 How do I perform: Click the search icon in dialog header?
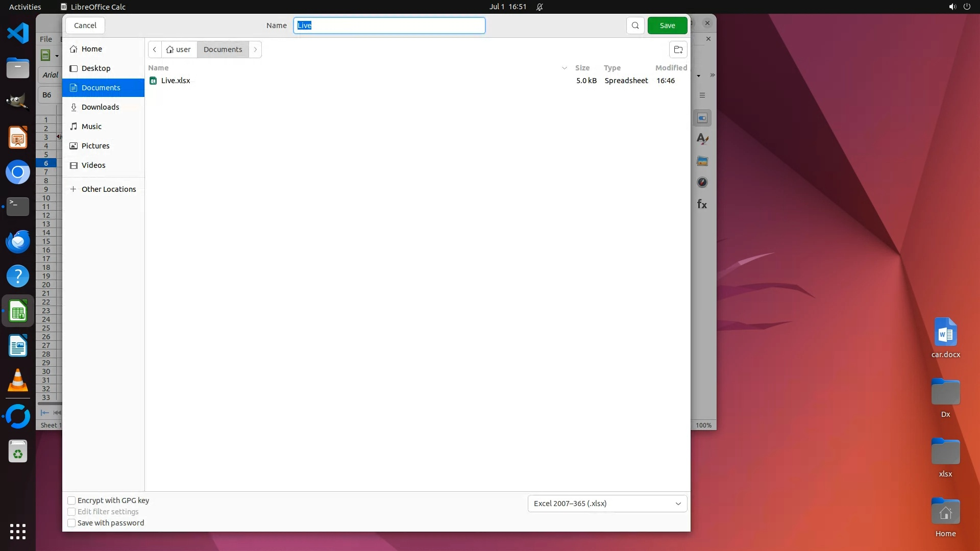[x=635, y=26]
